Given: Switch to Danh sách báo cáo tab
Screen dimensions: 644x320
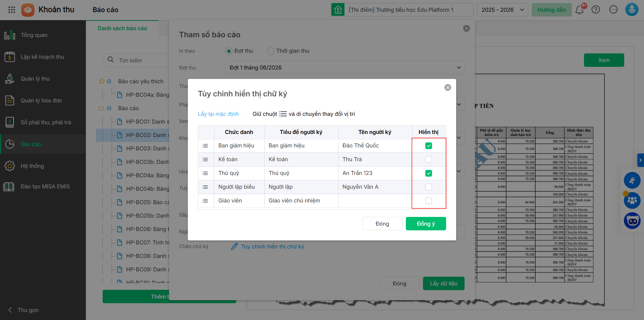Looking at the screenshot, I should click(122, 28).
